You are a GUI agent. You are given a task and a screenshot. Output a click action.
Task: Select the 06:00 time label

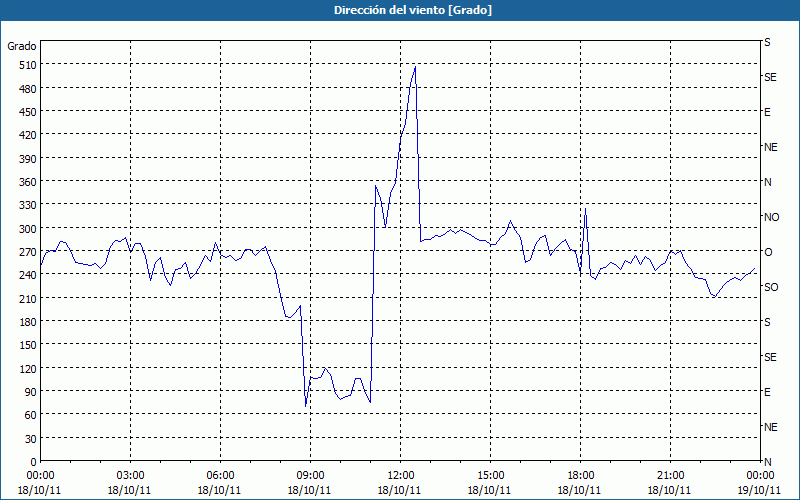pyautogui.click(x=220, y=476)
